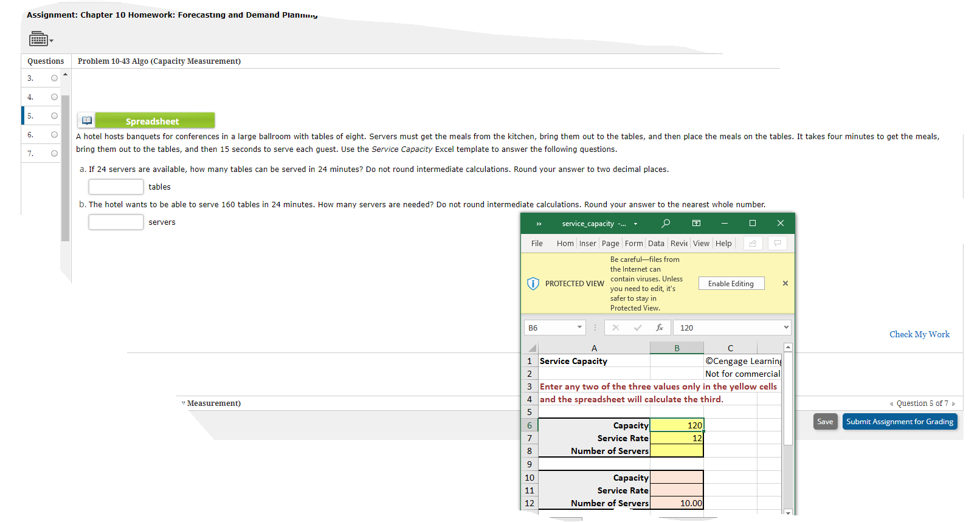Select empty yellow Number of Servers cell

[677, 451]
